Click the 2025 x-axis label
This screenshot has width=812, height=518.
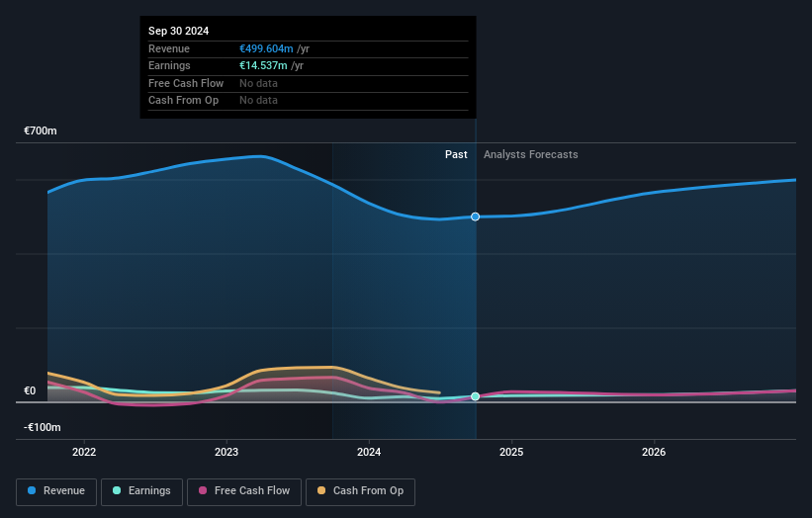tap(511, 453)
